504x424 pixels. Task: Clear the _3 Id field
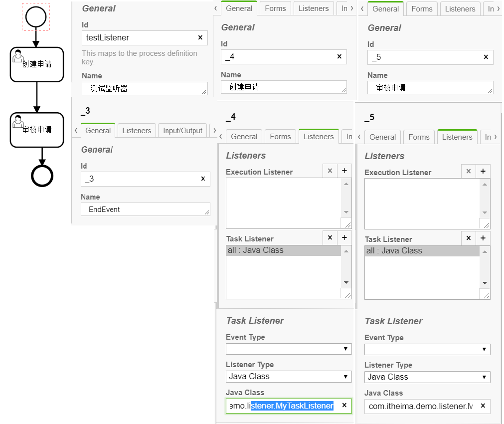tap(203, 179)
